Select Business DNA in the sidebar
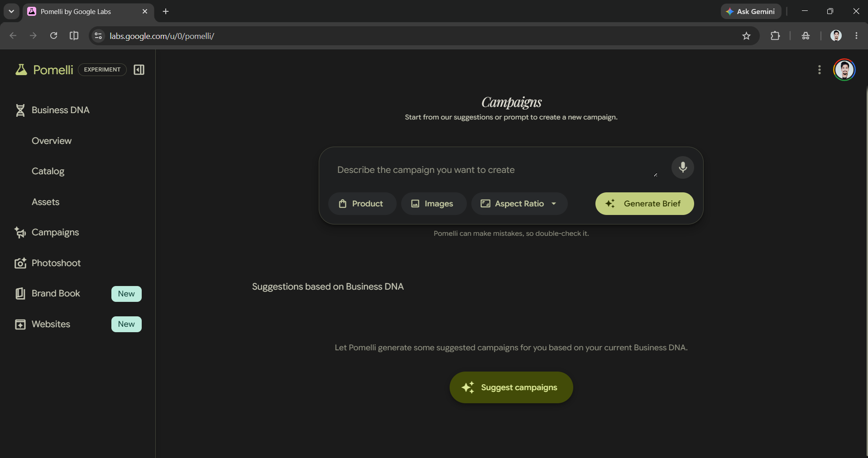This screenshot has height=458, width=868. (61, 110)
